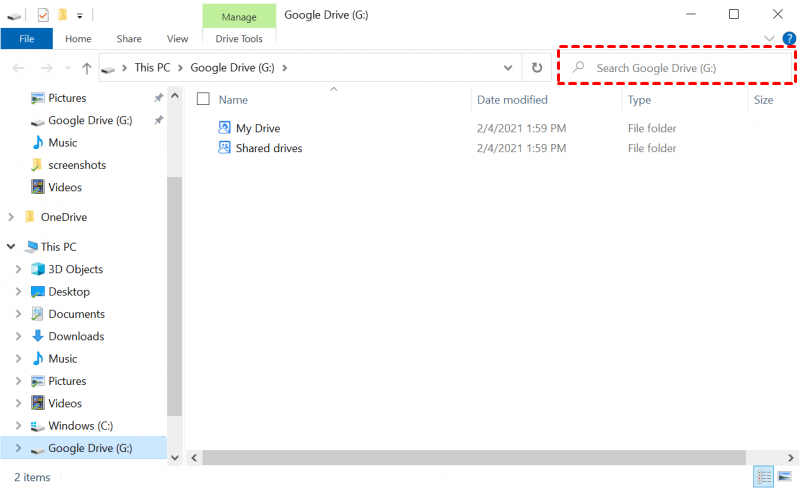Screen dimensions: 800x488
Task: Select the Manage contextual tab
Action: 239,16
